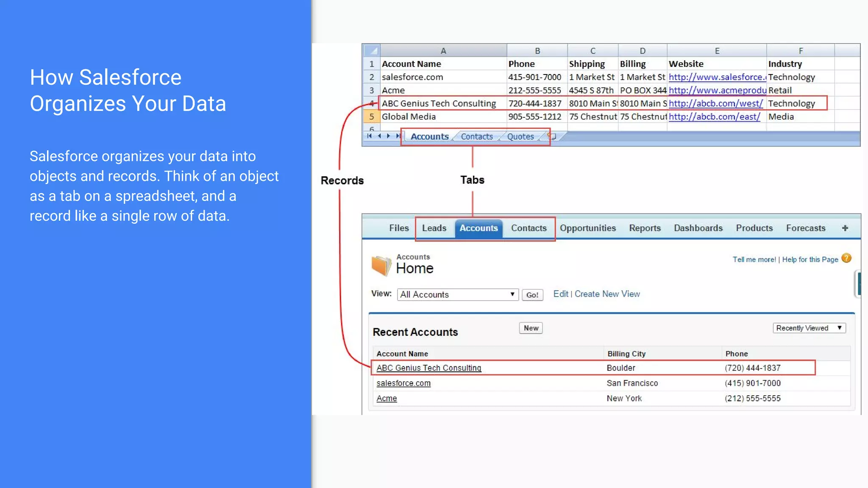Click the next sheet navigation arrow

click(x=388, y=136)
